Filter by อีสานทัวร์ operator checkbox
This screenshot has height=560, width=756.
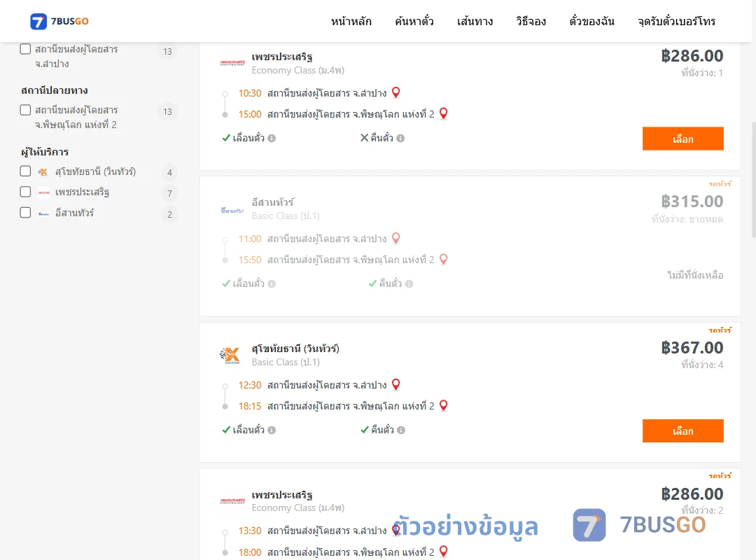click(26, 213)
